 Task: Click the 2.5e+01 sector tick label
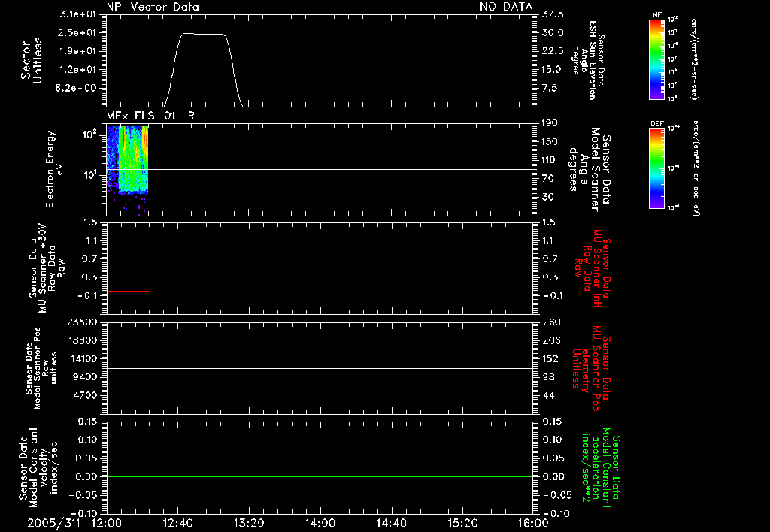pos(78,32)
